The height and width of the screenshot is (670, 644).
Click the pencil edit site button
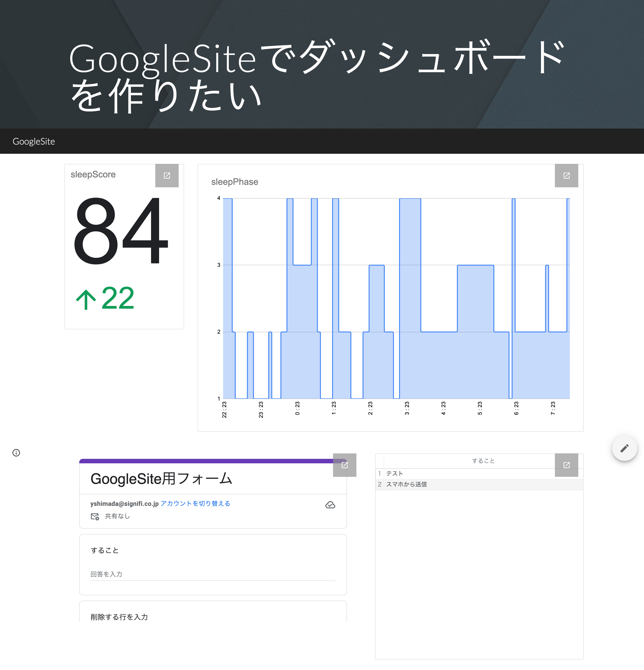coord(624,448)
